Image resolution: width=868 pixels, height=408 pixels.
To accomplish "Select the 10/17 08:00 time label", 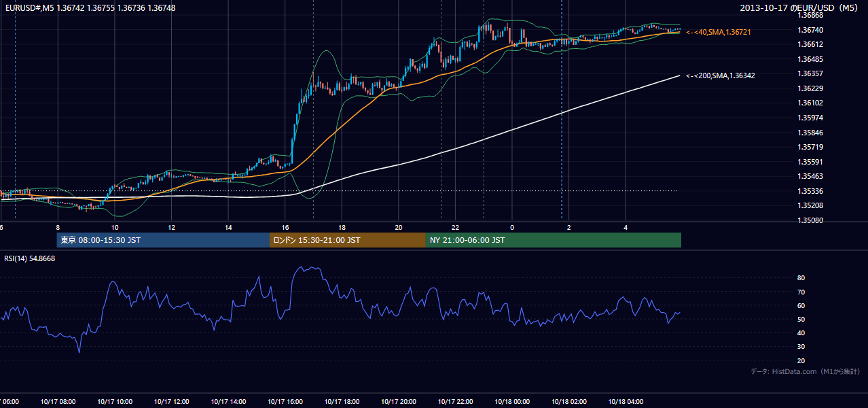I will pos(58,402).
